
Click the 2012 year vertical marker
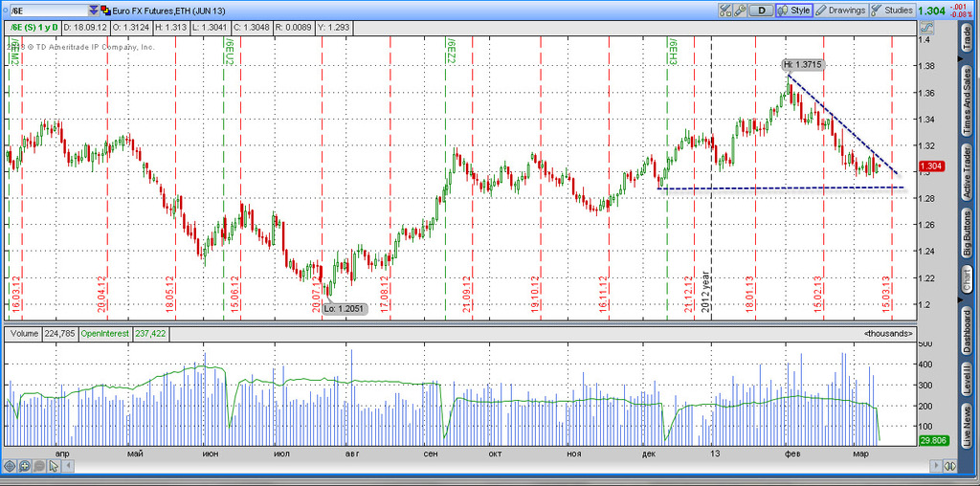click(x=705, y=294)
